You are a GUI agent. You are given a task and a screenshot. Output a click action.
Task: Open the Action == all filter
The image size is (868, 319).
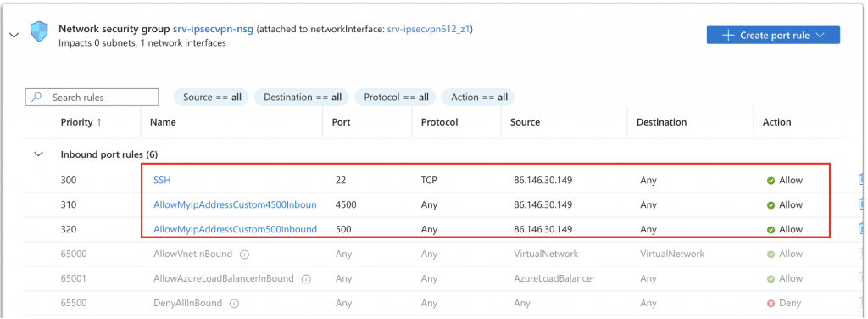coord(479,98)
